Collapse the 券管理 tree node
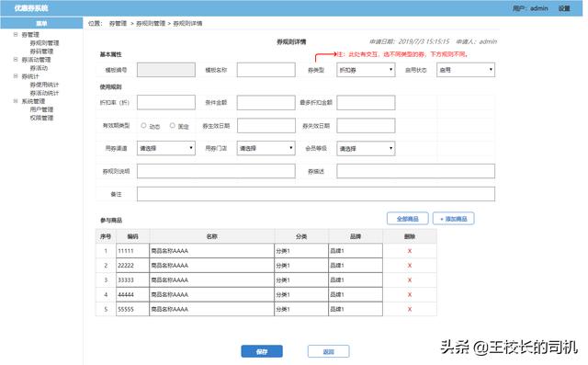 click(x=16, y=35)
